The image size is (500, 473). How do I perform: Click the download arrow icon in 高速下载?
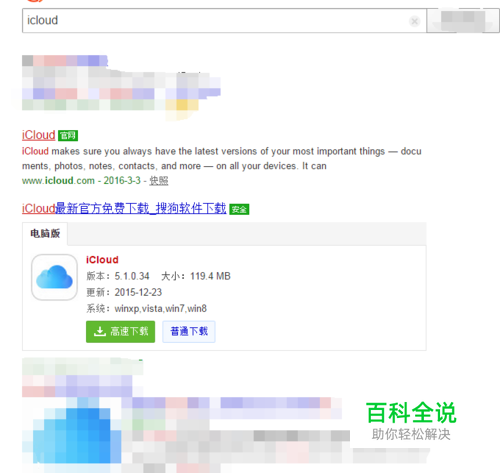tap(100, 331)
